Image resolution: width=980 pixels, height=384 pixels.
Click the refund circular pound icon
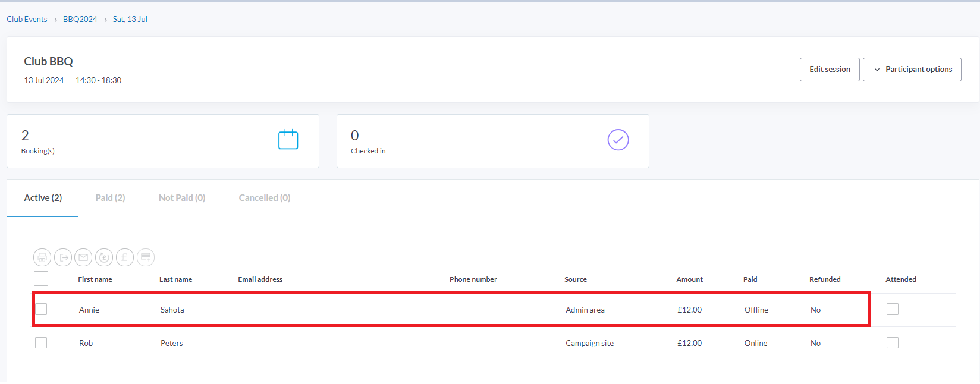[x=104, y=257]
